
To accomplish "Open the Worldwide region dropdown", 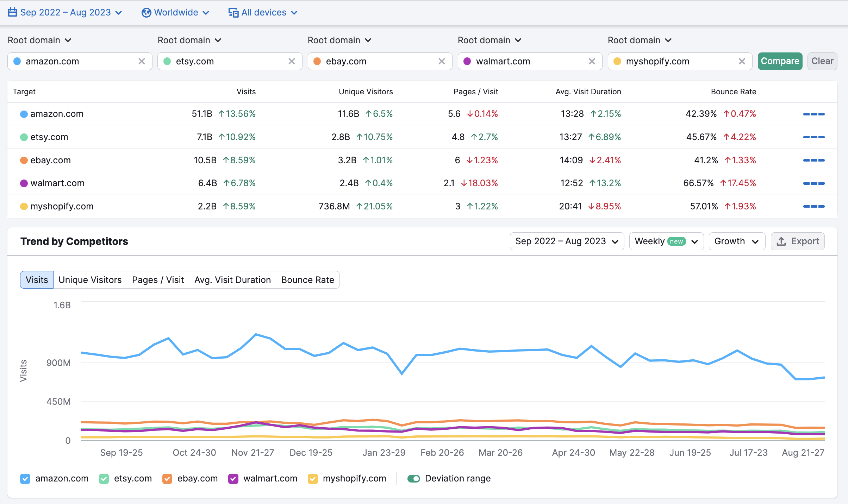I will (175, 13).
